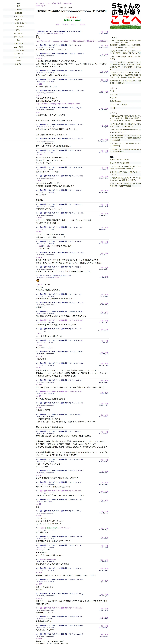Go to the 麻雀・他 board
The image size is (141, 644).
tap(19, 10)
